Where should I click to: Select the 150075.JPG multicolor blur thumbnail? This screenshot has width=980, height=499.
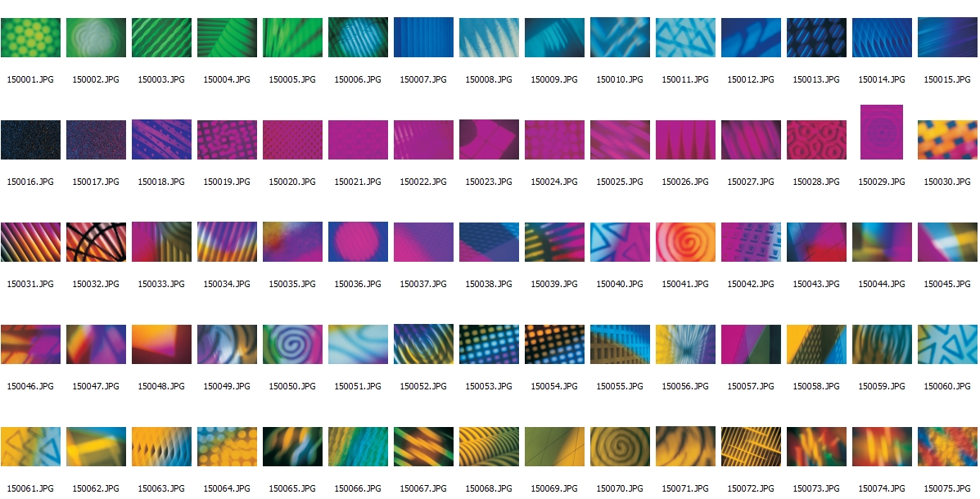[x=947, y=447]
